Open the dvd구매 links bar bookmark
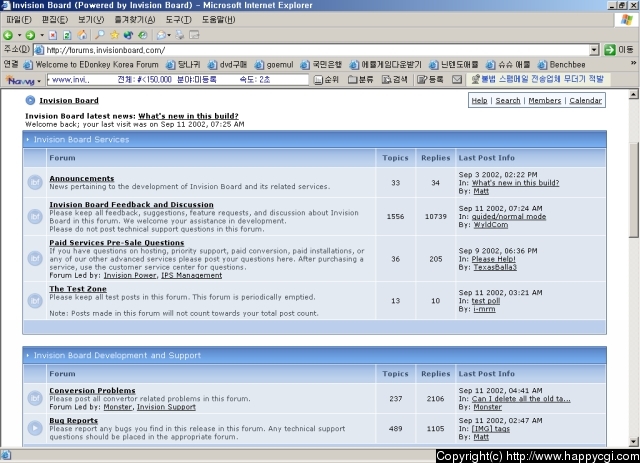This screenshot has height=463, width=640. coord(227,65)
